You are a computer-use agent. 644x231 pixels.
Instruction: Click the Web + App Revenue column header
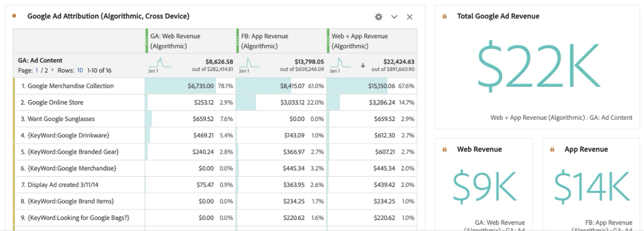point(359,41)
